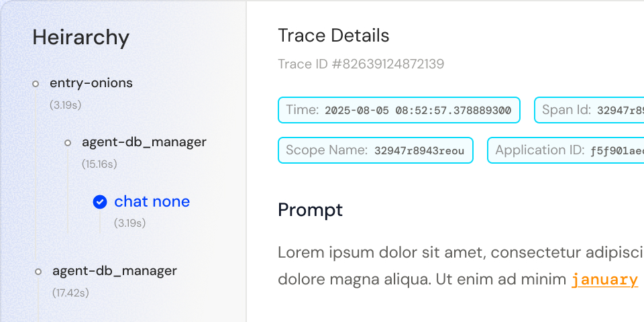644x322 pixels.
Task: Click the 3.19s duration under entry-onions
Action: (65, 105)
